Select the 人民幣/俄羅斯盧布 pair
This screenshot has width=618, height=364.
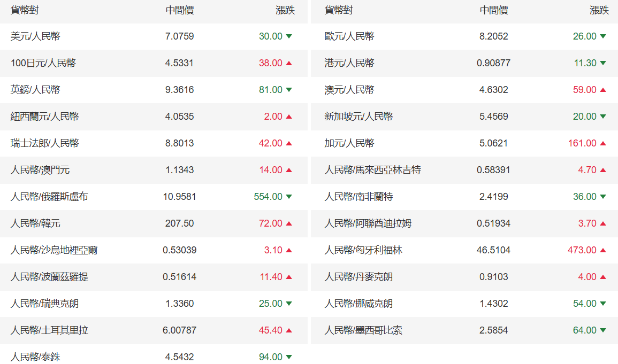click(x=49, y=197)
